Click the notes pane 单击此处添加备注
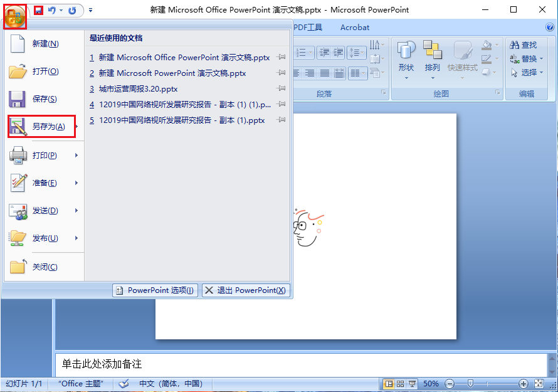The image size is (558, 392). [x=301, y=364]
